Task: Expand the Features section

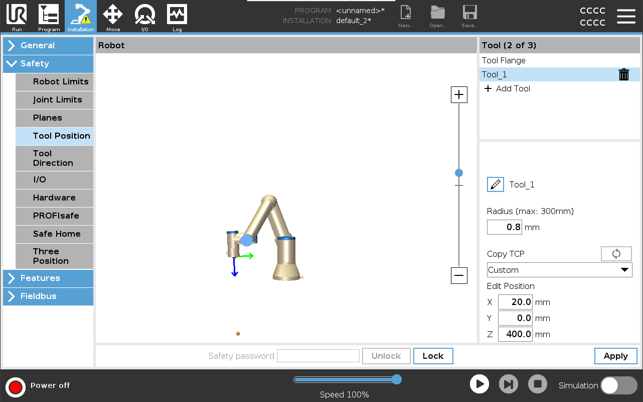Action: coord(47,278)
